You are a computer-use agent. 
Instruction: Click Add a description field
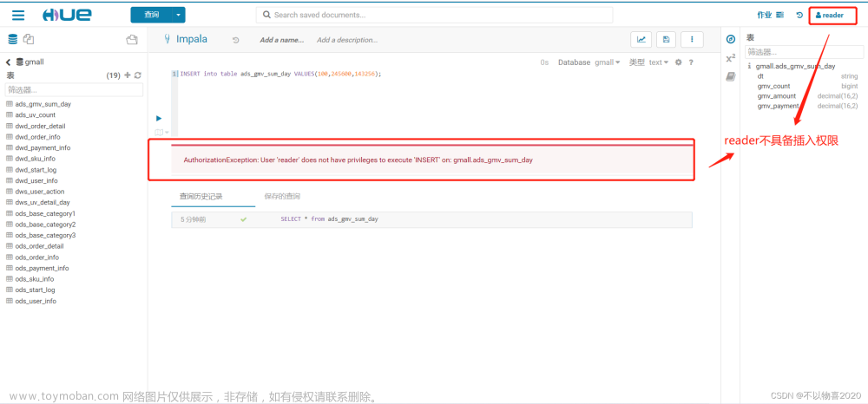click(347, 40)
